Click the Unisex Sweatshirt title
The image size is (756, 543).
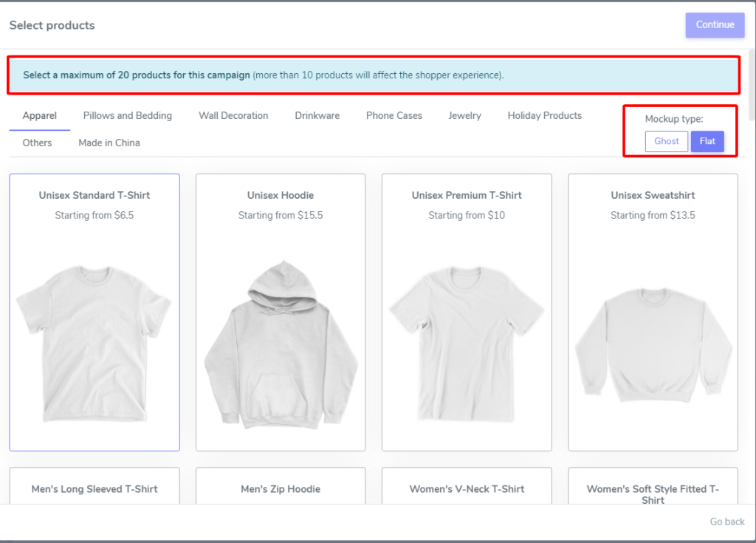click(653, 196)
